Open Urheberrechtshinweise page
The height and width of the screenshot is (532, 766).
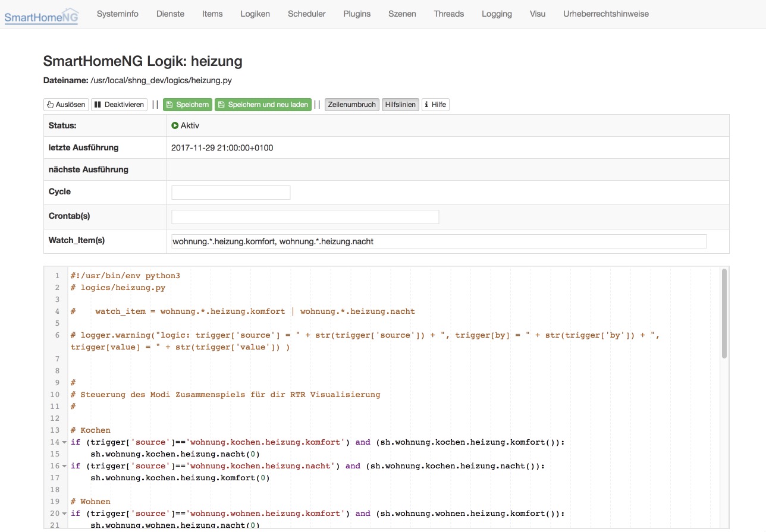[606, 14]
